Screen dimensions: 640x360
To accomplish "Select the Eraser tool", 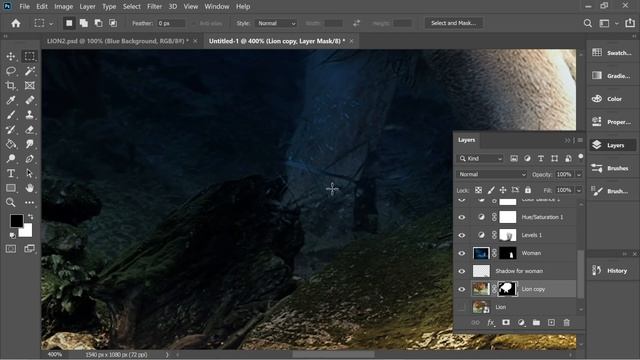I will tap(29, 130).
